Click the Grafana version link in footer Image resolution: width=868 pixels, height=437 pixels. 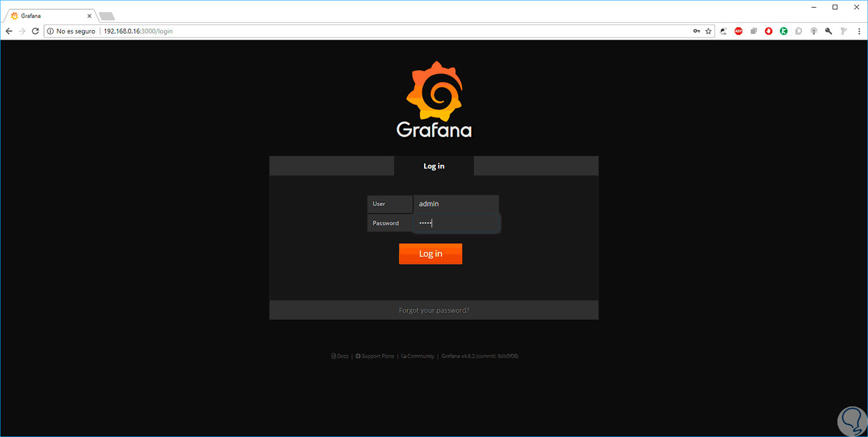click(480, 356)
